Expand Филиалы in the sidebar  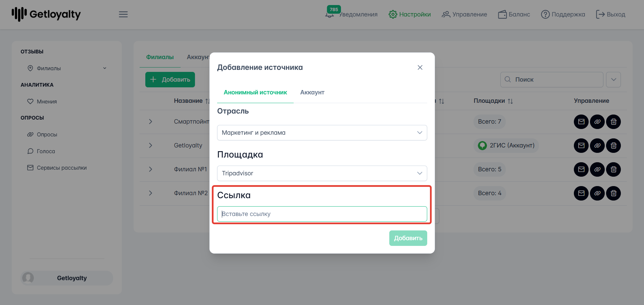coord(104,68)
